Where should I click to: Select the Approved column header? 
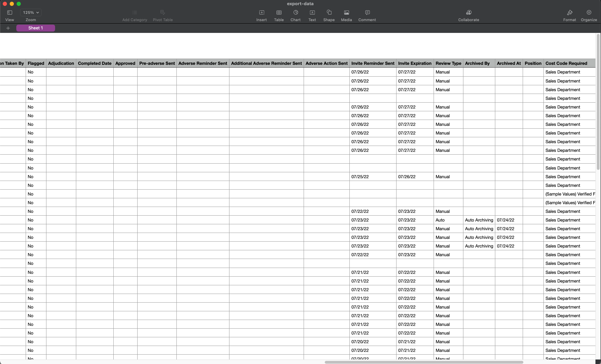pyautogui.click(x=125, y=63)
